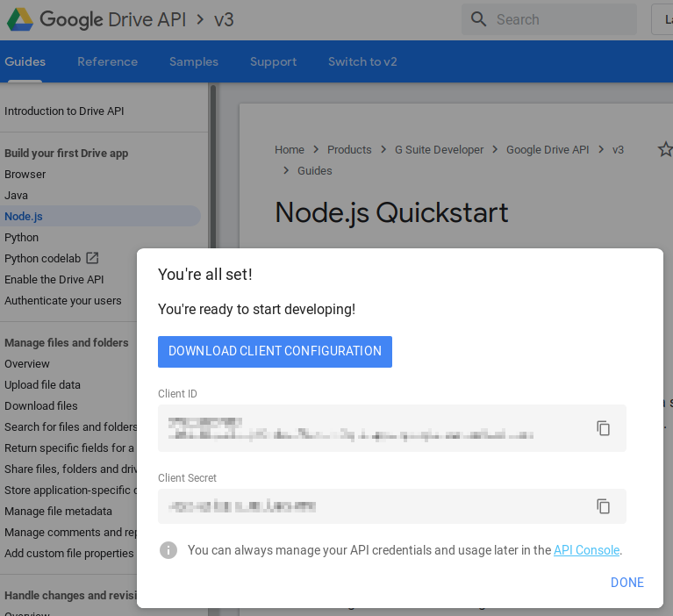Image resolution: width=673 pixels, height=616 pixels.
Task: Open Upload file data page
Action: pos(42,384)
